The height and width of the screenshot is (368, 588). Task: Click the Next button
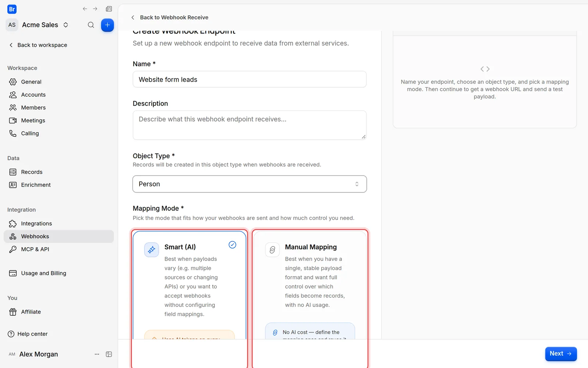coord(561,354)
